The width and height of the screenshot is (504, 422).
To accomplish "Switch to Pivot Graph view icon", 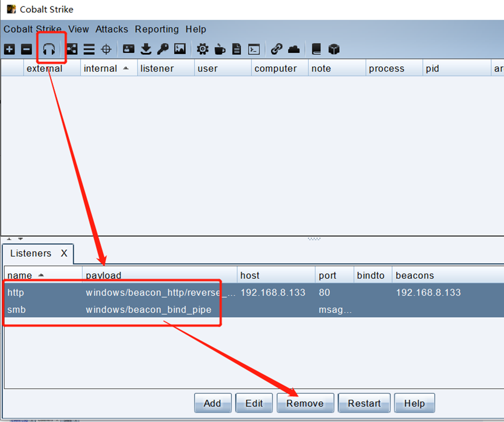I will (x=72, y=49).
